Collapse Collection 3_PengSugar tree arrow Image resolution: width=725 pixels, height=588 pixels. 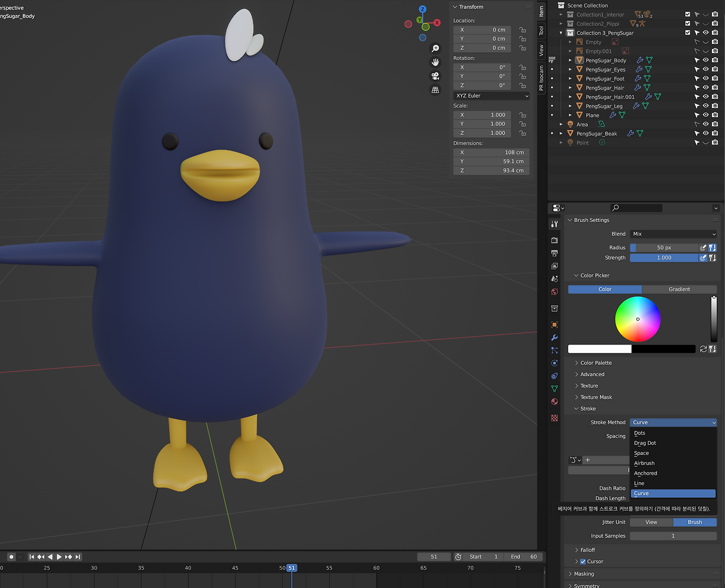pos(561,33)
